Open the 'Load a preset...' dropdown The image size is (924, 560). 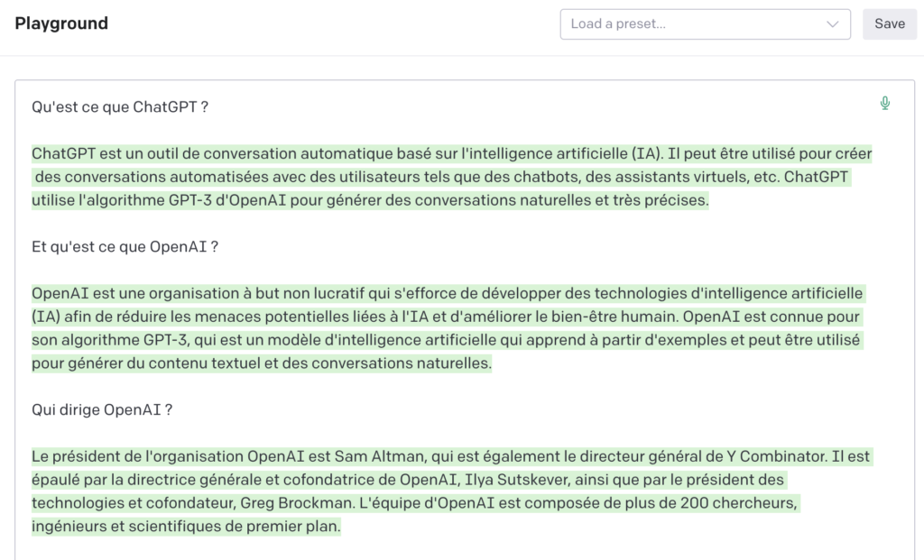695,24
